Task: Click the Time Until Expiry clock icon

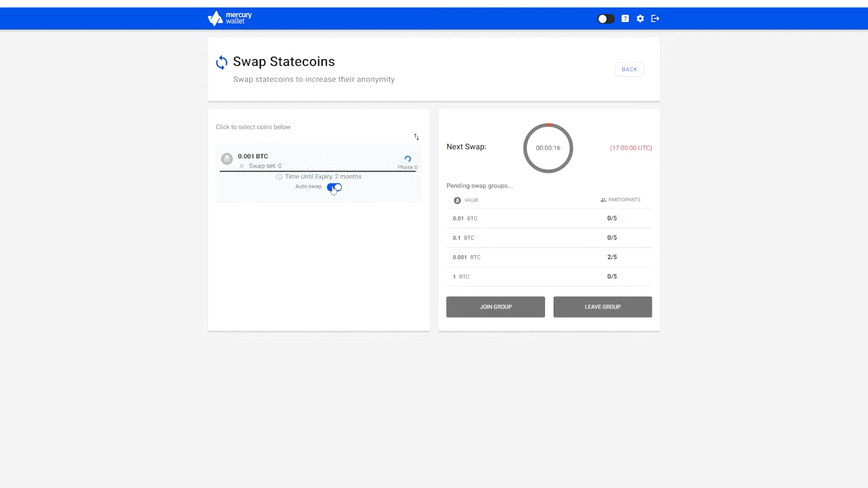Action: 279,177
